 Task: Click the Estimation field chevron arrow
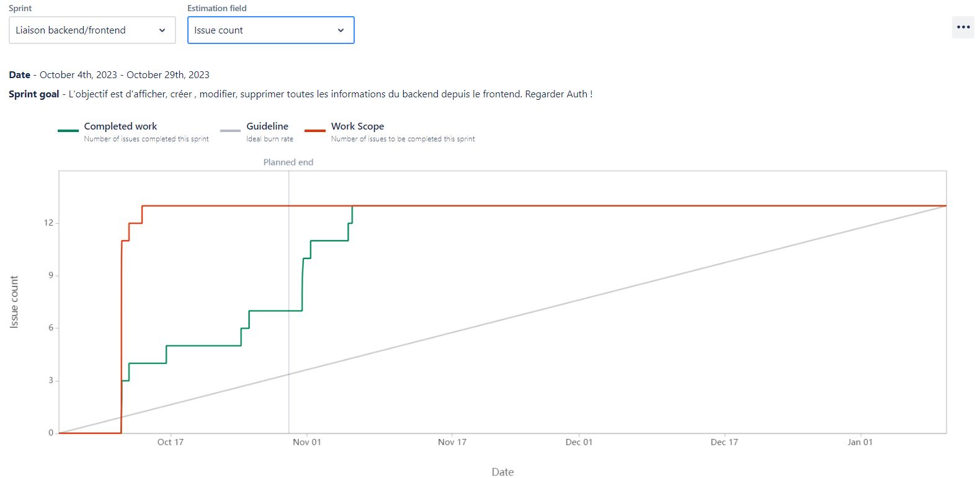click(341, 30)
